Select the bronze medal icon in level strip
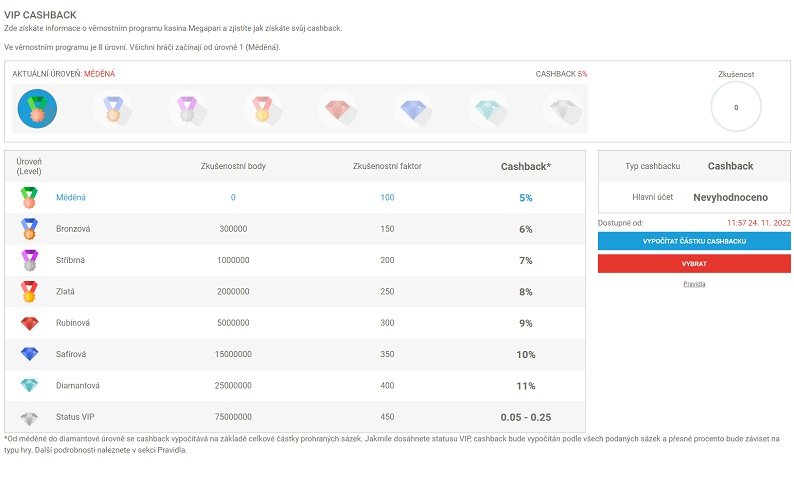The height and width of the screenshot is (500, 794). click(x=112, y=108)
